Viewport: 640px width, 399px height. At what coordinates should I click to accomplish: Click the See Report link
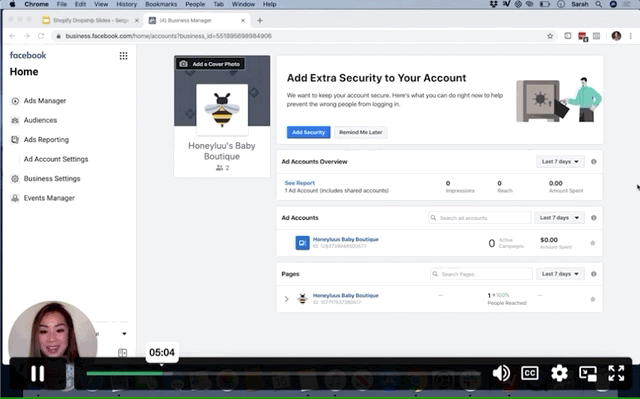pos(300,183)
